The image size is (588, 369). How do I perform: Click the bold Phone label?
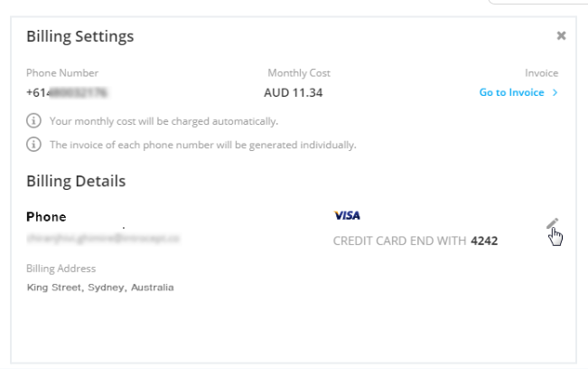46,217
